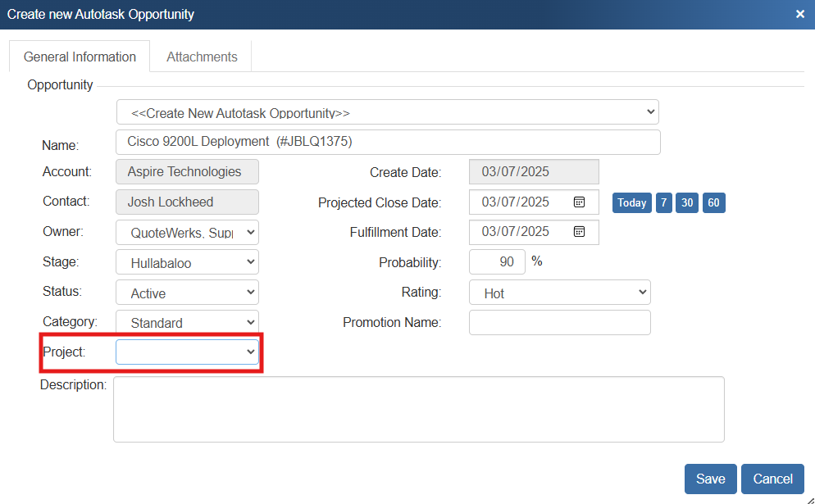Expand the Stage dropdown showing Hullabaloo
This screenshot has width=815, height=504.
[x=187, y=263]
